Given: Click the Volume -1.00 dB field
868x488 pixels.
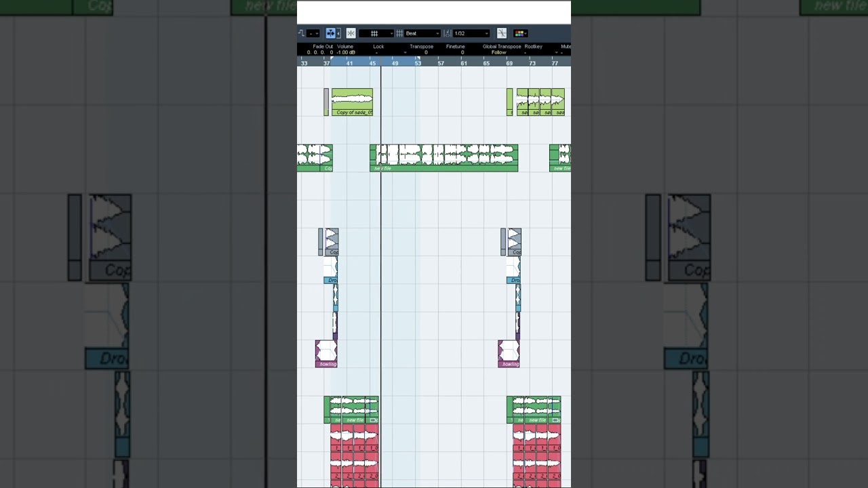Looking at the screenshot, I should click(346, 52).
